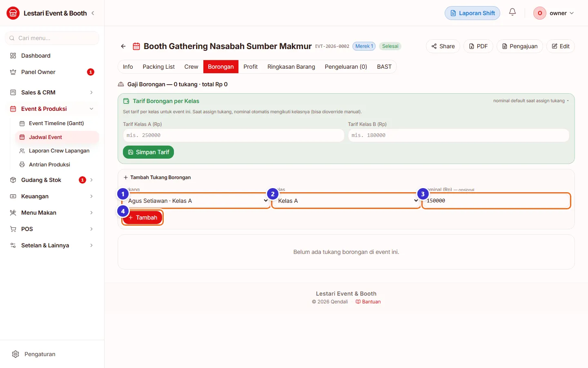
Task: Open Pengaturan gear at sidebar bottom
Action: [16, 354]
